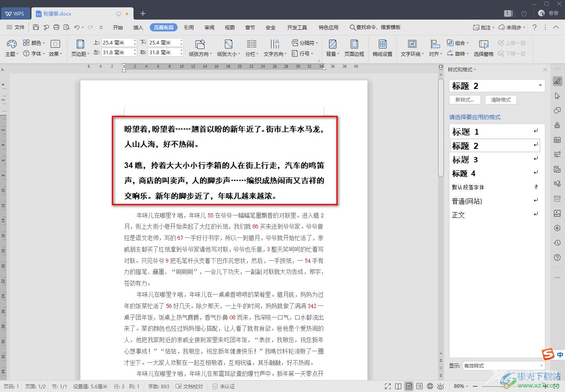Click the zoom slider handle
565x392 pixels.
pyautogui.click(x=507, y=386)
